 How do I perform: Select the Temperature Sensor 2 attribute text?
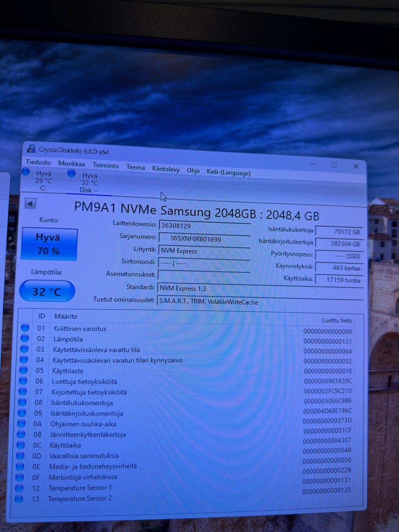tap(80, 498)
